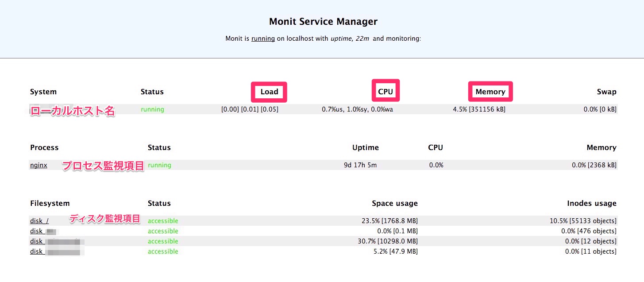Click the Swap column header
The image size is (644, 282).
[x=606, y=92]
